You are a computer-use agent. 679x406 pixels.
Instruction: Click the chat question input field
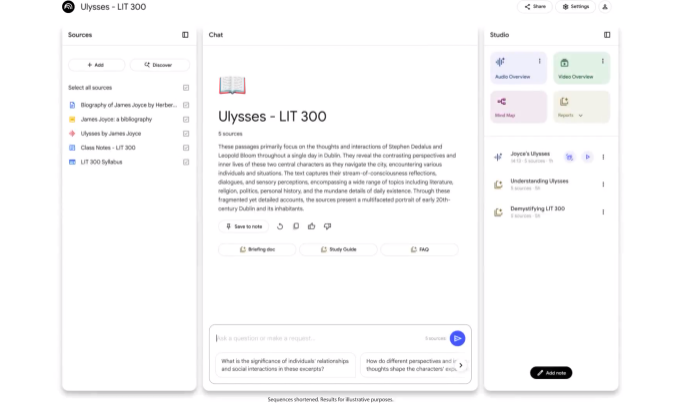(319, 338)
